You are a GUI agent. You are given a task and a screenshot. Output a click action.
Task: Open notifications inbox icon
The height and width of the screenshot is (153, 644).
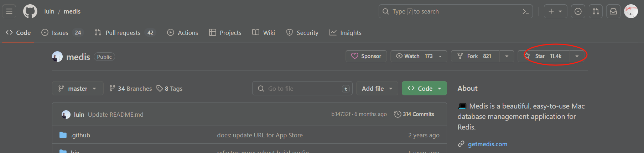pyautogui.click(x=613, y=11)
